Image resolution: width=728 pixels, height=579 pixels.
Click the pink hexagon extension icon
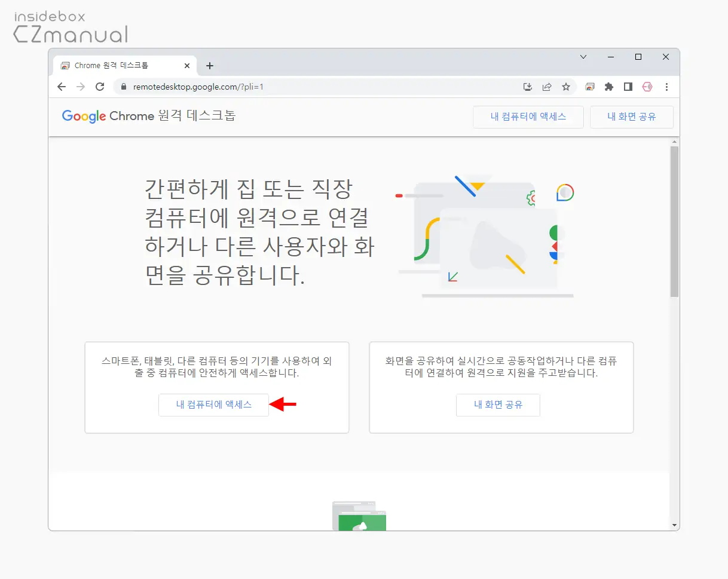tap(647, 87)
